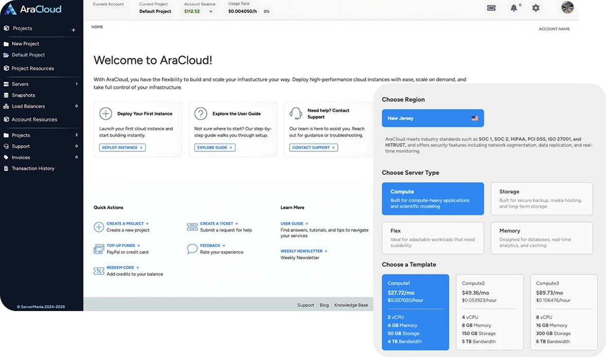Click the notification bell icon
This screenshot has height=364, width=606.
514,8
